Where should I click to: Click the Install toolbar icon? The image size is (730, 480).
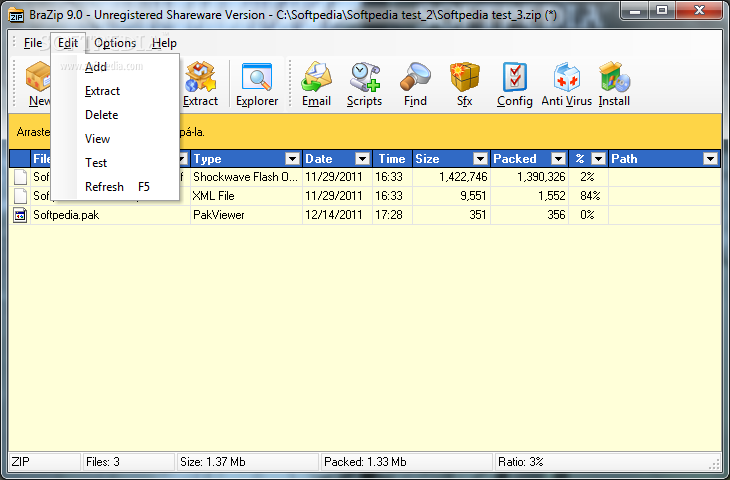614,77
